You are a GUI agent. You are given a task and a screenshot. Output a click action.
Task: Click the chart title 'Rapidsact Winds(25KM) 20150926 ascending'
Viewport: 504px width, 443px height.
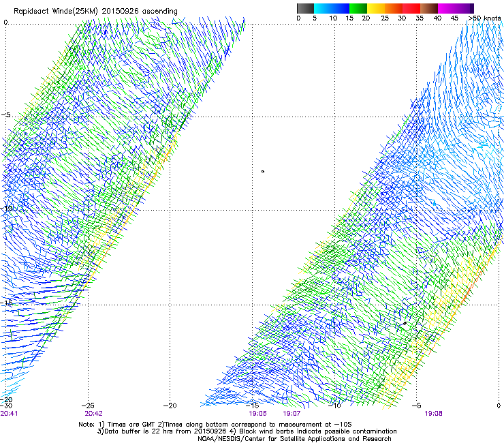point(95,12)
